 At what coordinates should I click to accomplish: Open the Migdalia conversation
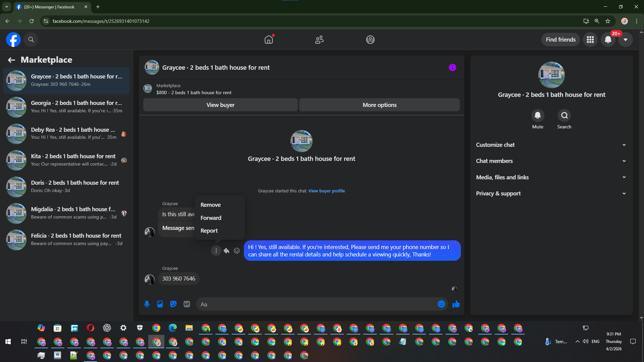pyautogui.click(x=66, y=213)
